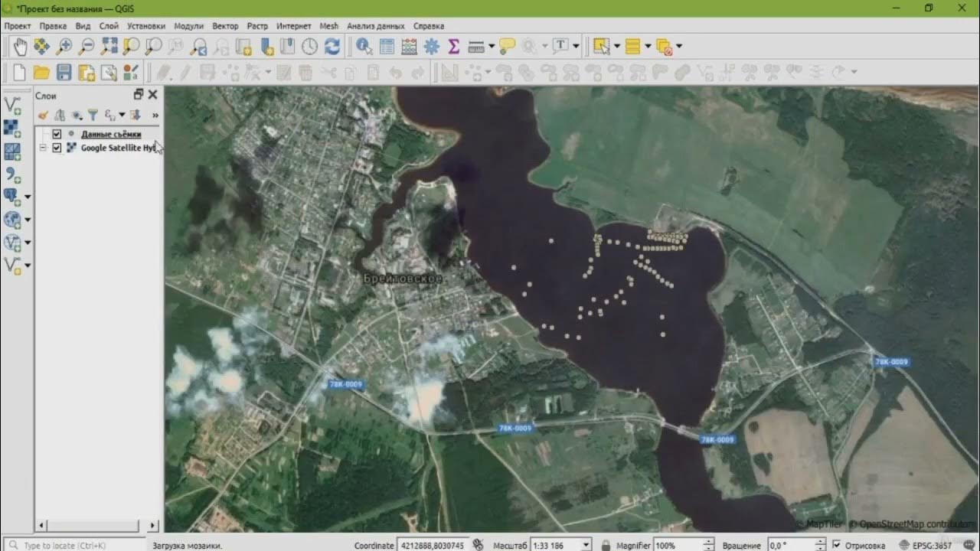The image size is (980, 551).
Task: Expand the PostGIS layer dropdown arrow
Action: pos(28,197)
